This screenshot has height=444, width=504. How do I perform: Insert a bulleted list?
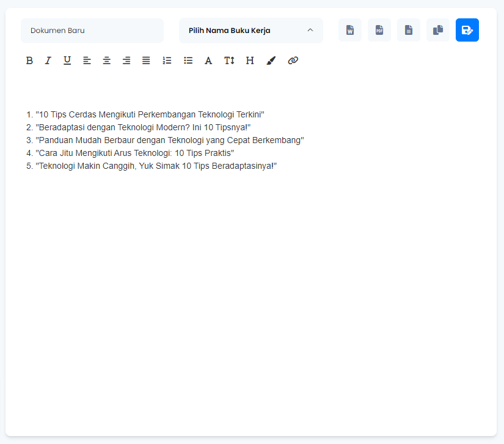188,61
